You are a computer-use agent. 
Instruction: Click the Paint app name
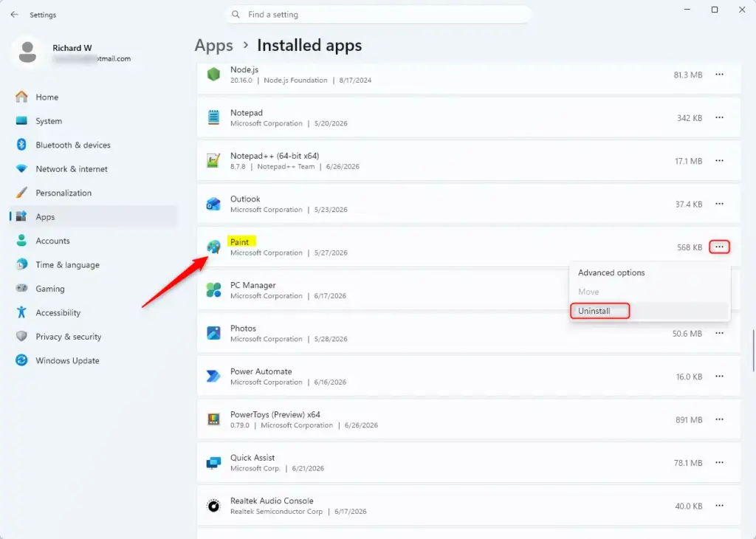coord(240,242)
